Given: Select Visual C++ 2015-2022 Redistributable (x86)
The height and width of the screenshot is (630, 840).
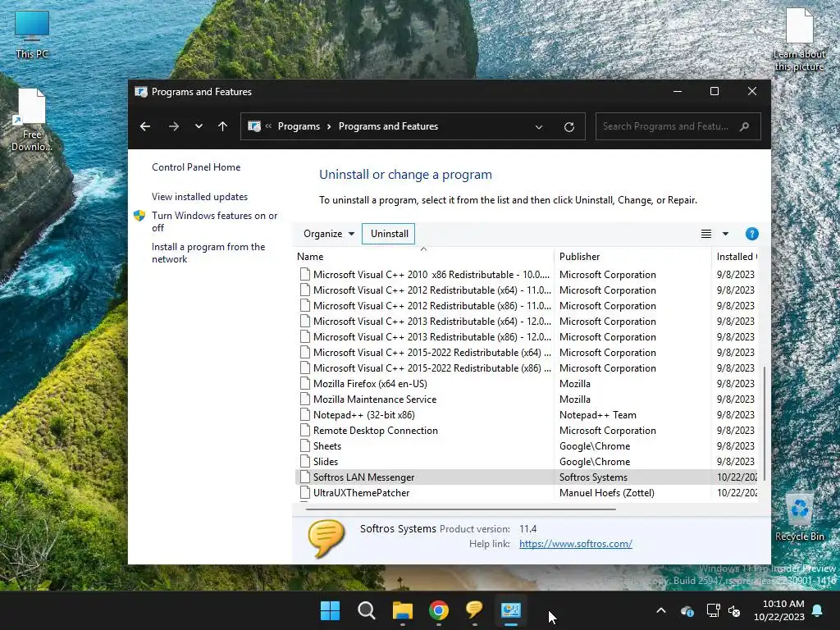Looking at the screenshot, I should tap(527, 367).
